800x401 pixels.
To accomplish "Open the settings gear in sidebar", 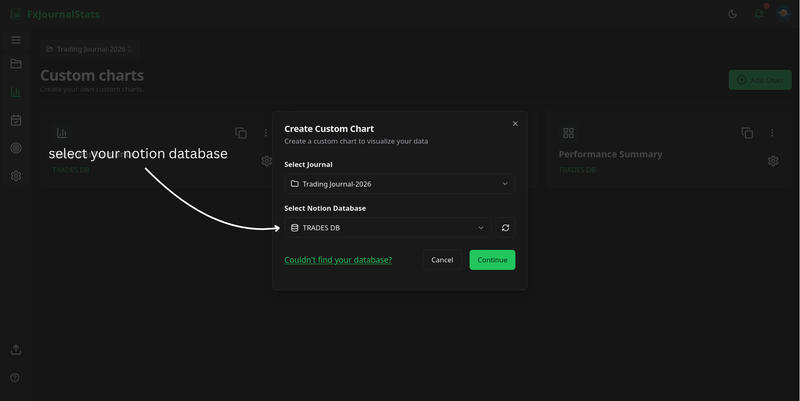I will [x=16, y=176].
